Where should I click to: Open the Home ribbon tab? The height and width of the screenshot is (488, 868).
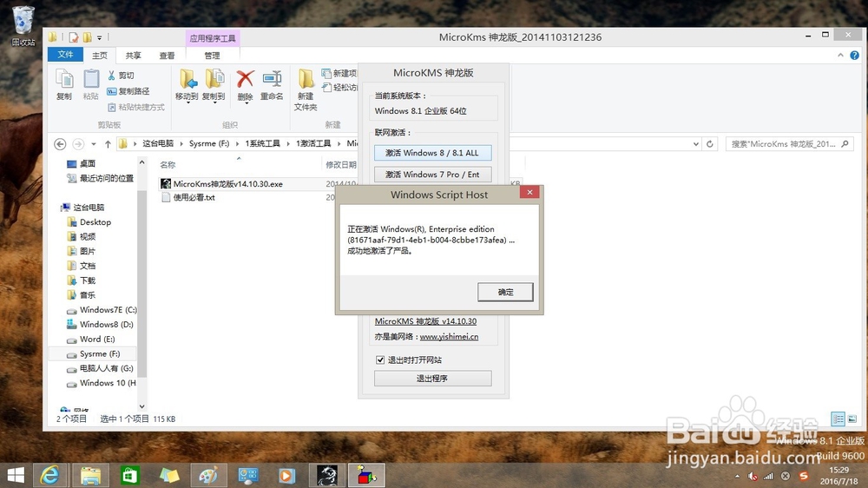click(100, 56)
